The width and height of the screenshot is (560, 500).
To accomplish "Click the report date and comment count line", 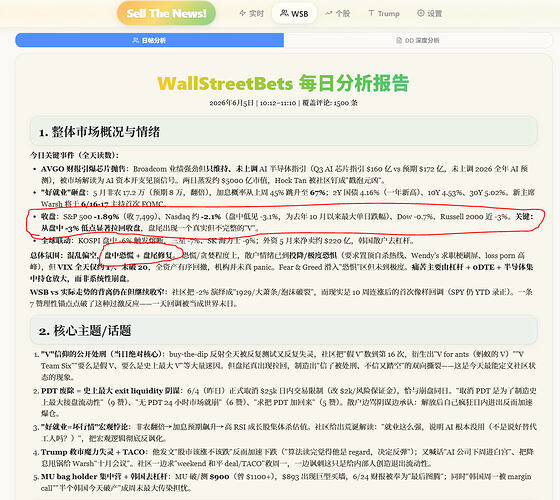I will [283, 103].
